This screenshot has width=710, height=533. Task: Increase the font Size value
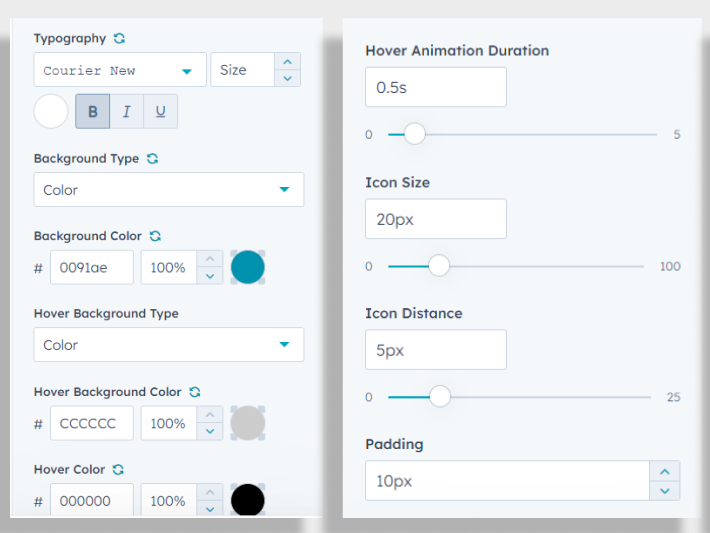click(288, 62)
